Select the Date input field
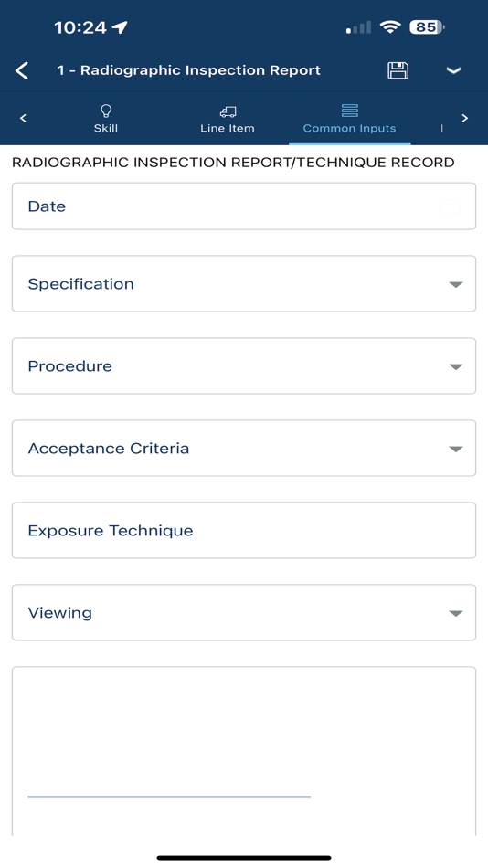 coord(244,206)
